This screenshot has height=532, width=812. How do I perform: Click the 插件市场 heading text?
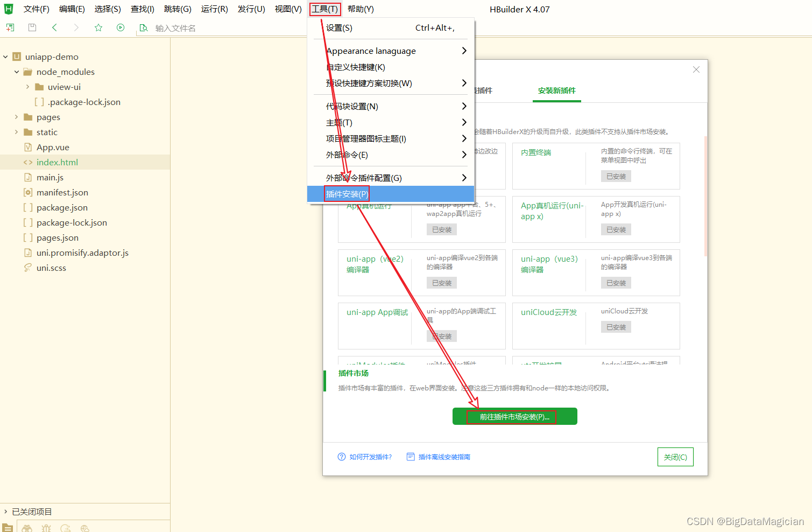(354, 373)
